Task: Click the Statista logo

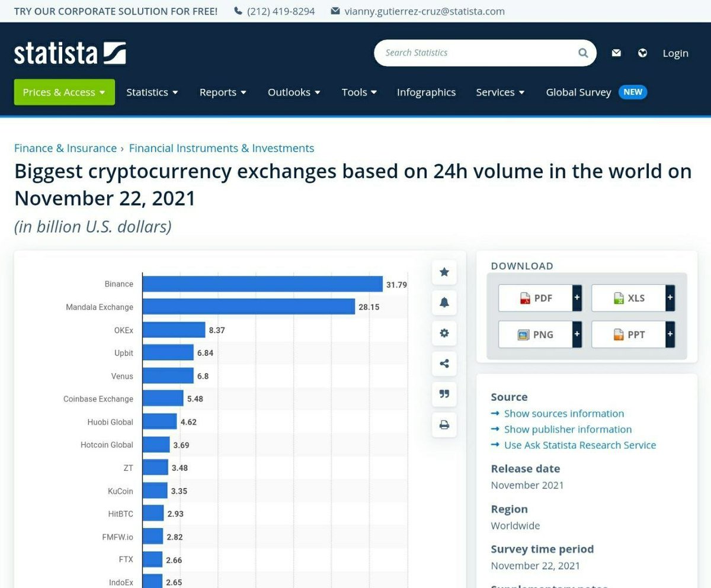Action: (70, 53)
